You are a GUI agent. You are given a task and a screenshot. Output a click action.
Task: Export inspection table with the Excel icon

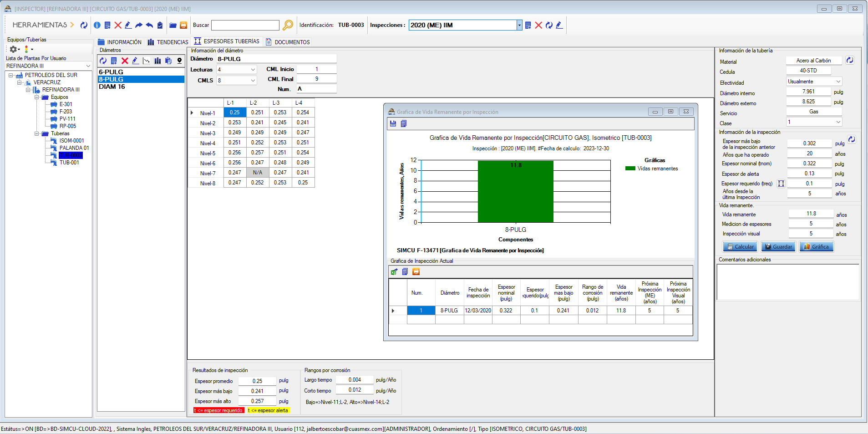[394, 272]
